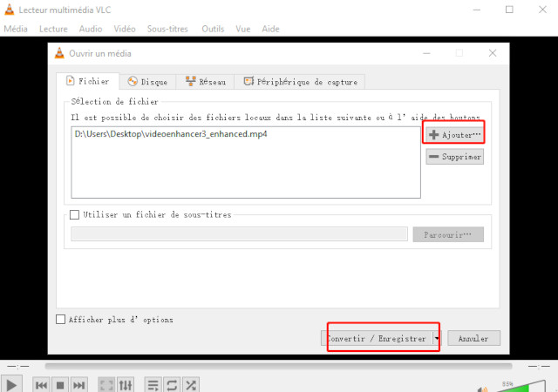Open the Sous-titres menu
Screen dimensions: 558x392
coord(167,29)
